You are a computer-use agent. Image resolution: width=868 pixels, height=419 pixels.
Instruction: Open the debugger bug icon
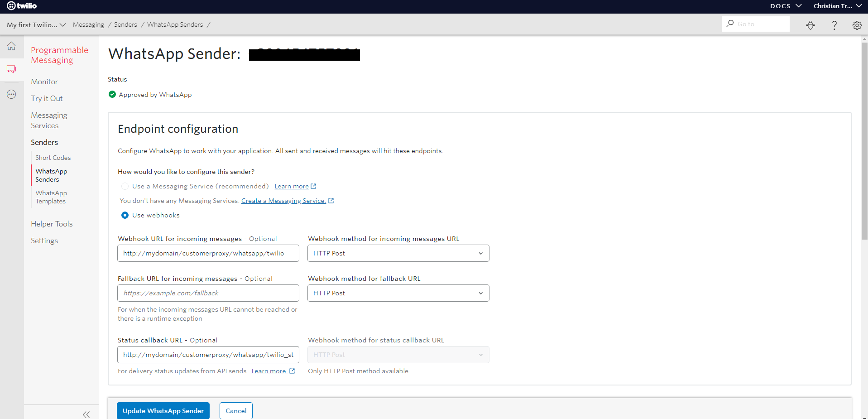810,25
